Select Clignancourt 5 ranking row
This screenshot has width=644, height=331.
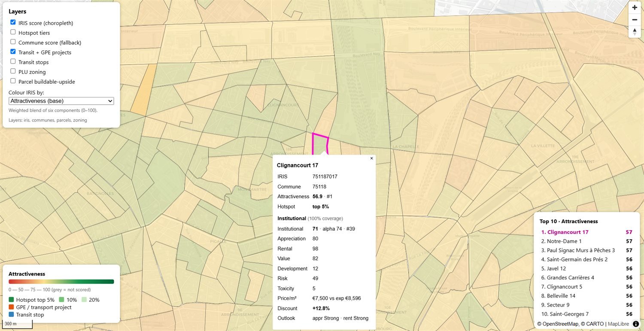tap(586, 287)
